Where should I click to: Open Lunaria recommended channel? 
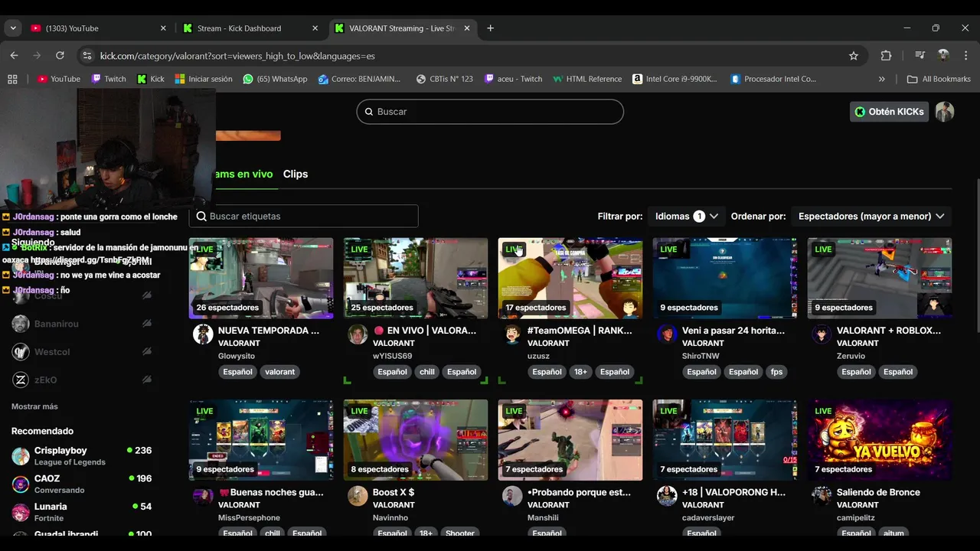pyautogui.click(x=82, y=512)
